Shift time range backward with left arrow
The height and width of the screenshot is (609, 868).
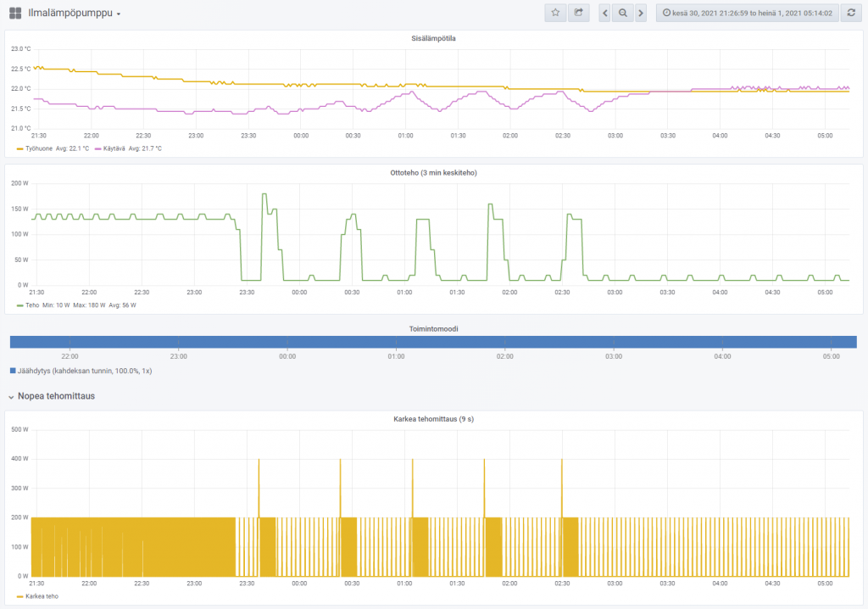pyautogui.click(x=604, y=13)
